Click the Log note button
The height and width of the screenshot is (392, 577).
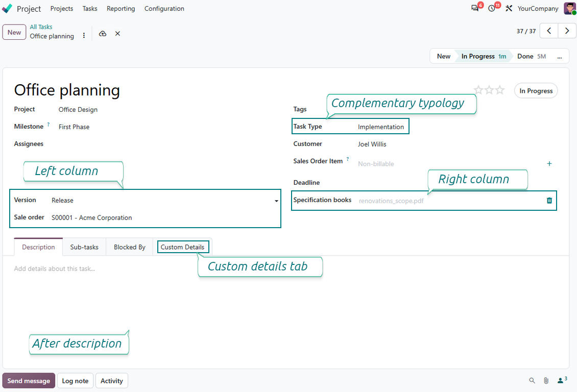pos(75,381)
